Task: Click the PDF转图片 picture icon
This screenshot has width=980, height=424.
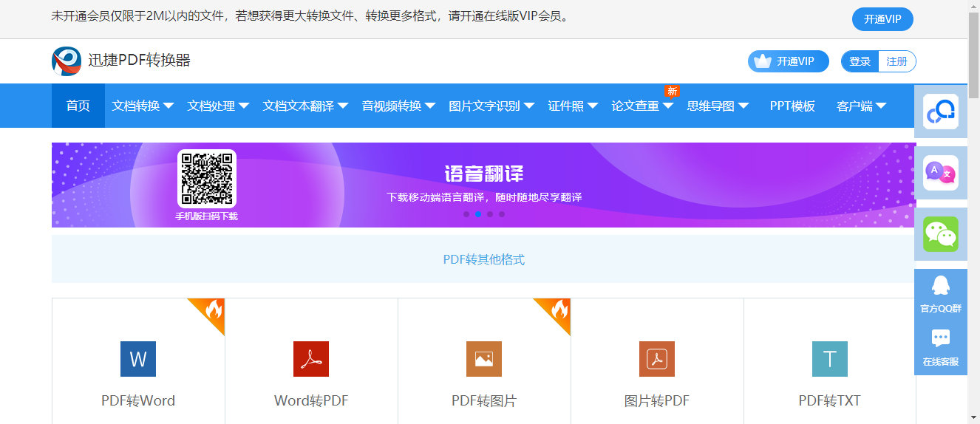Action: pos(484,359)
